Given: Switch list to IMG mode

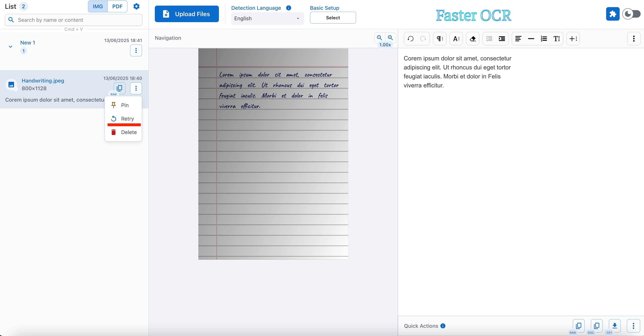Looking at the screenshot, I should (98, 7).
